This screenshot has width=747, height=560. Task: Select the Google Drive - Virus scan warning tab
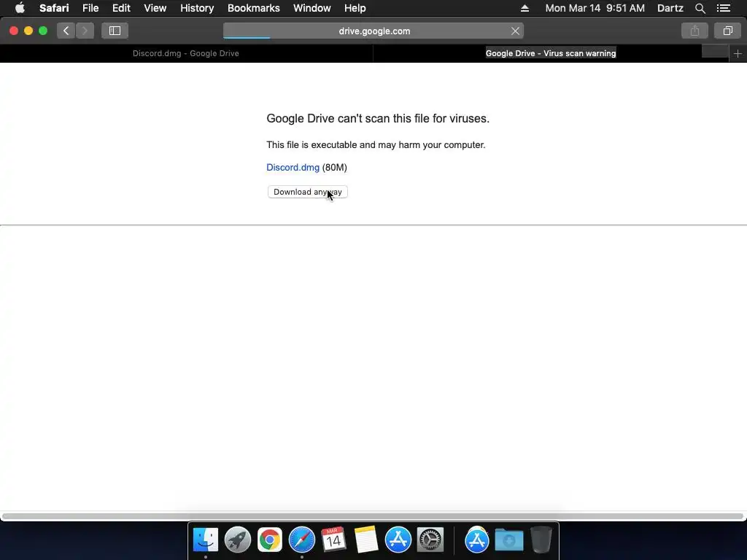(551, 53)
